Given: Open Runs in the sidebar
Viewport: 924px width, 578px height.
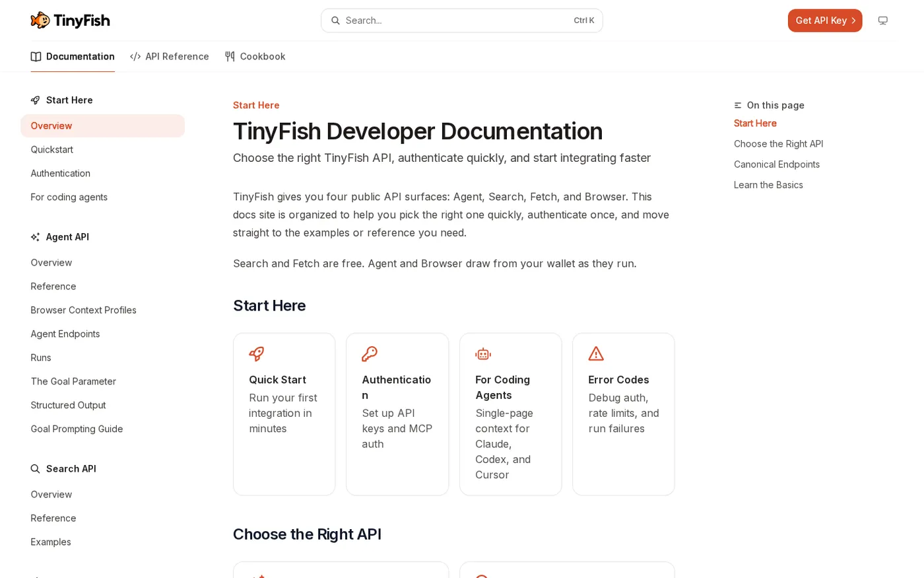Looking at the screenshot, I should tap(103, 358).
